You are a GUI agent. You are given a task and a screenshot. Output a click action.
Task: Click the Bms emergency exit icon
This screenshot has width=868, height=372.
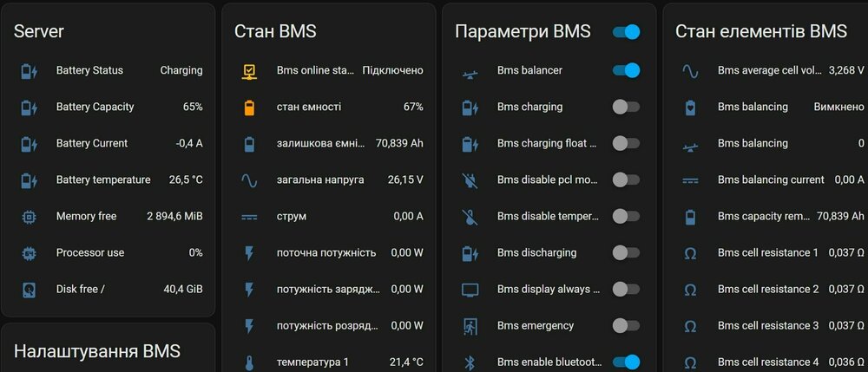click(x=470, y=326)
